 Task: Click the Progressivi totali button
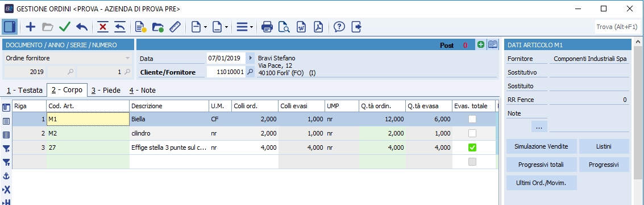[541, 165]
